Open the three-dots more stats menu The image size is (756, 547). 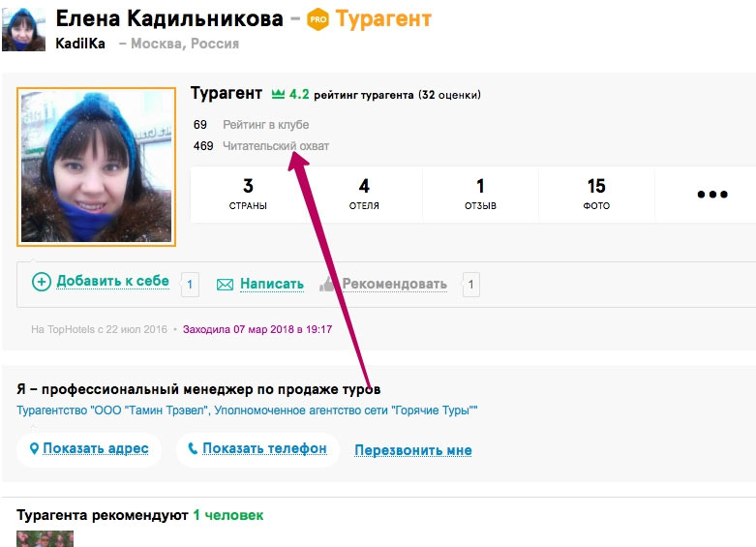711,195
